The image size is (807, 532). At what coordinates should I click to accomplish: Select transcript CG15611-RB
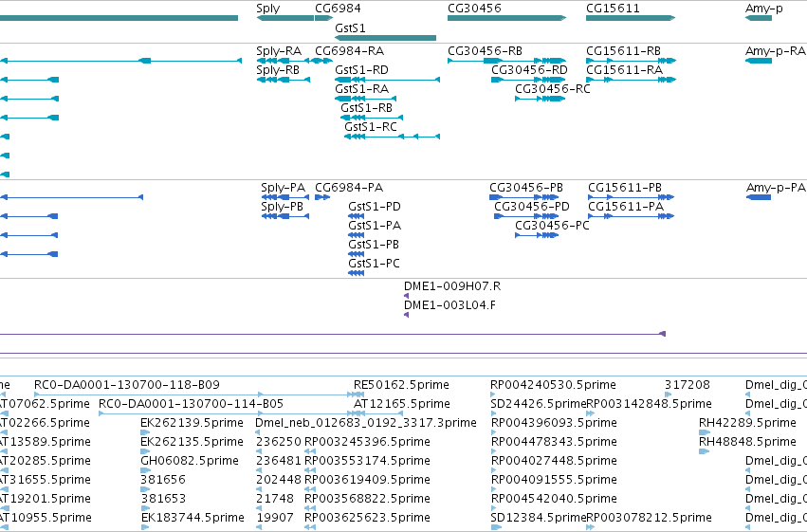[x=623, y=51]
